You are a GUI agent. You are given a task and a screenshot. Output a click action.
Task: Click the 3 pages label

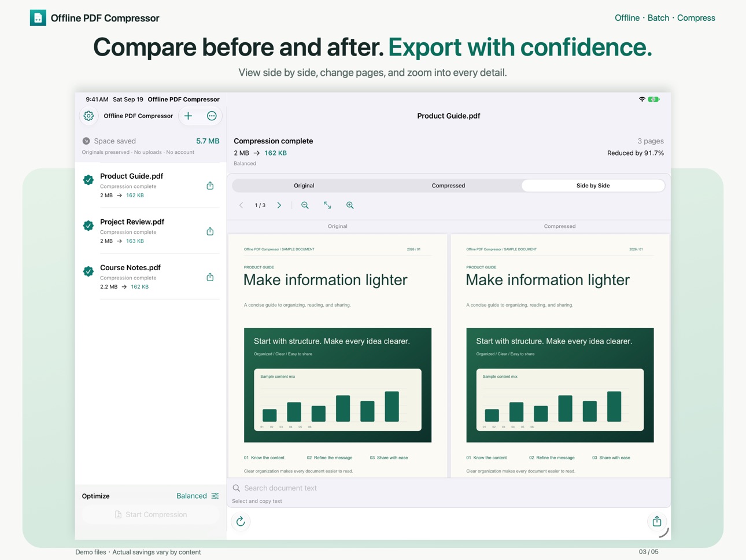(x=651, y=141)
